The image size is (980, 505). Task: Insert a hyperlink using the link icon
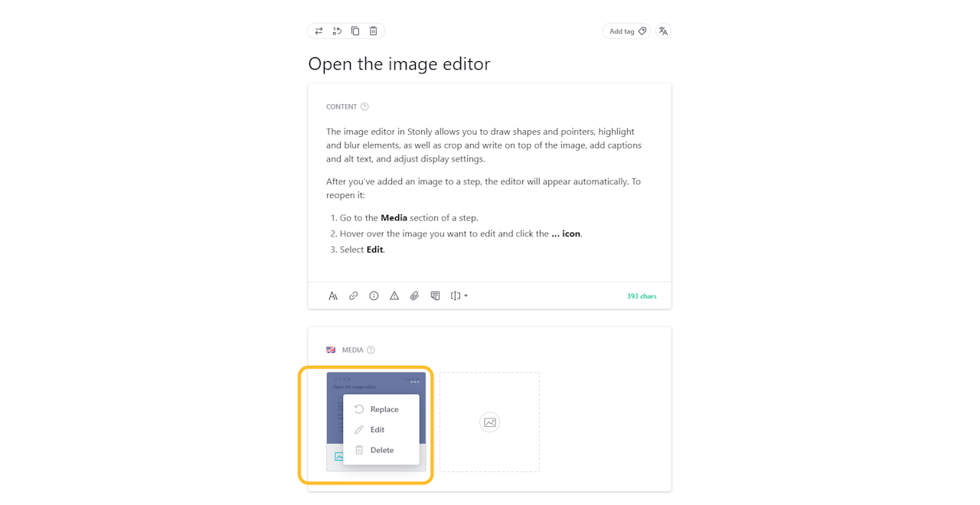pos(353,295)
